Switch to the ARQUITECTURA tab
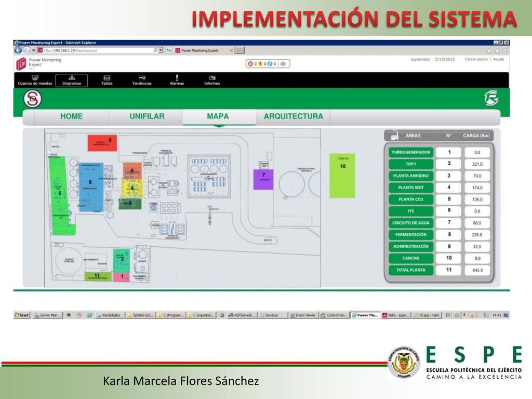Screen dimensions: 532x399 [x=294, y=116]
